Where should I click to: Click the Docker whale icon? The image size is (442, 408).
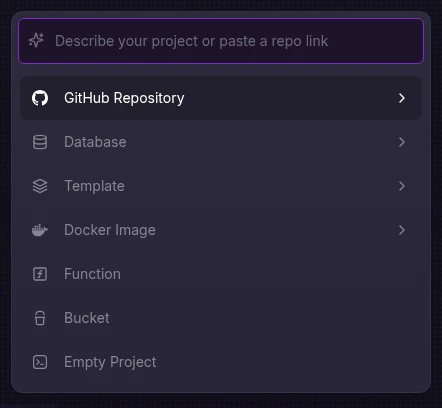tap(40, 230)
